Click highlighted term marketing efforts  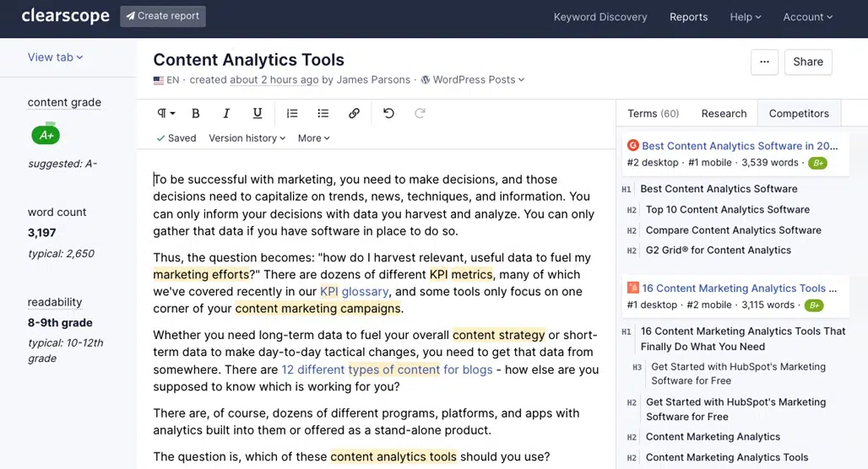point(201,274)
